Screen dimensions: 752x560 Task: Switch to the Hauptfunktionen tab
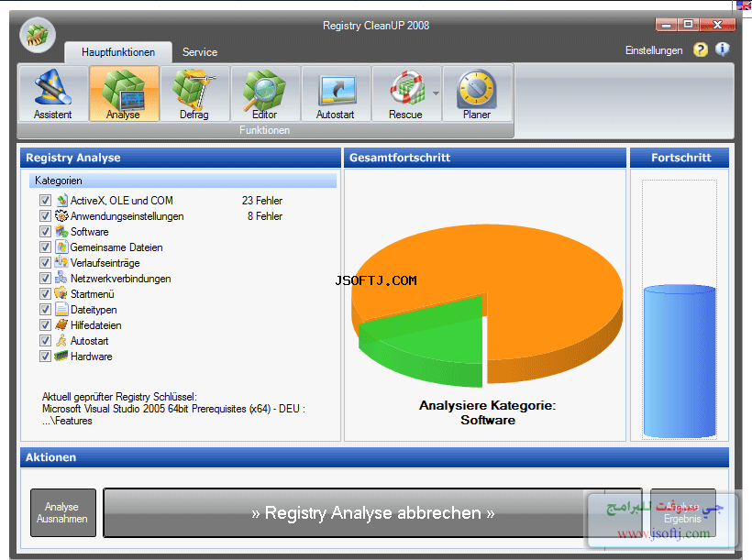pos(118,52)
